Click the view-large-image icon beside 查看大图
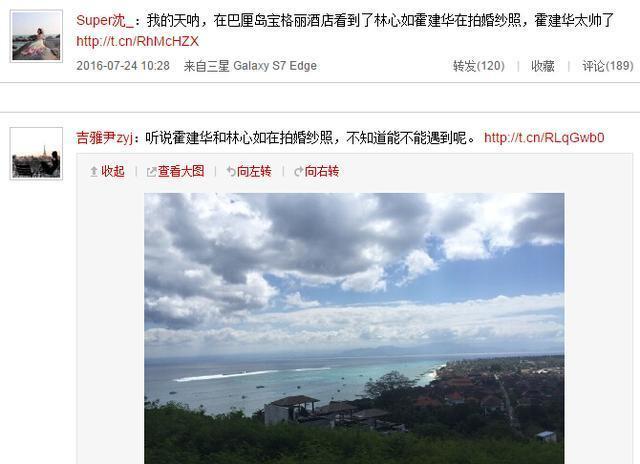The height and width of the screenshot is (464, 640). pyautogui.click(x=151, y=172)
